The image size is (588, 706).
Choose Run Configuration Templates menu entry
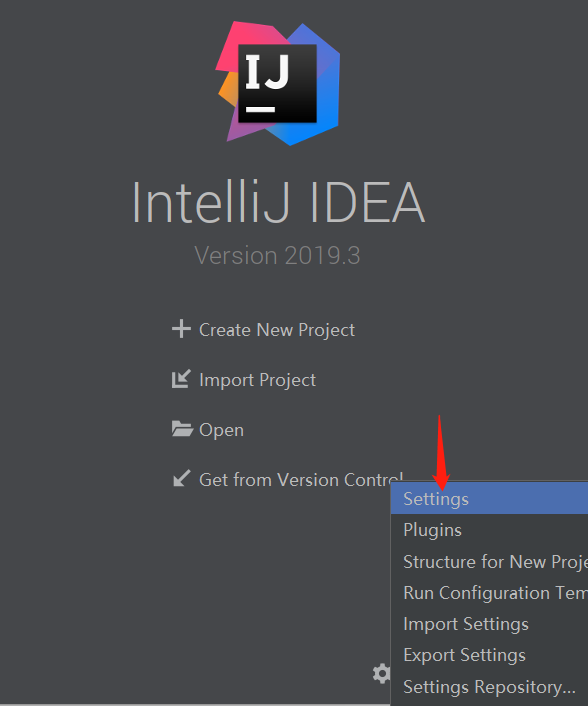tap(489, 593)
